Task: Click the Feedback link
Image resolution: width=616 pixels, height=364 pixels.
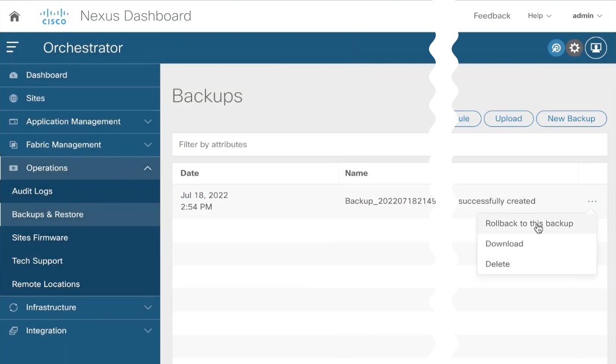Action: tap(492, 16)
